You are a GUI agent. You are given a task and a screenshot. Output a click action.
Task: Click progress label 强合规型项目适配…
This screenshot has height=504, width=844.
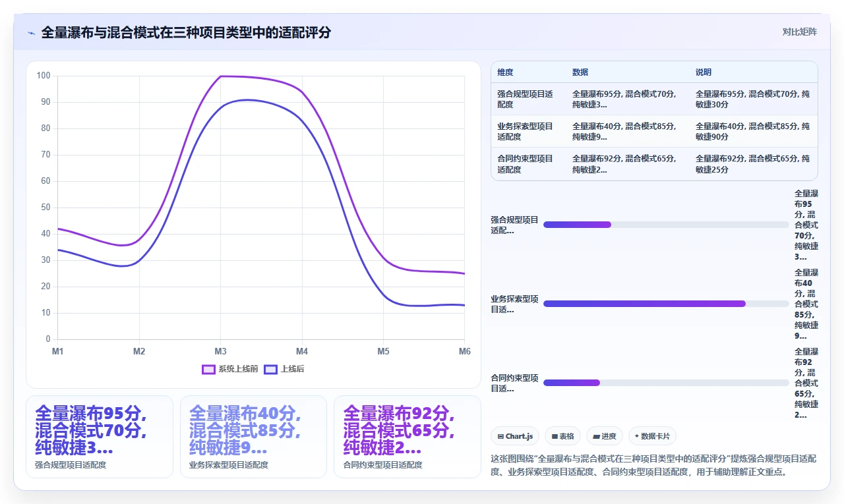point(515,225)
